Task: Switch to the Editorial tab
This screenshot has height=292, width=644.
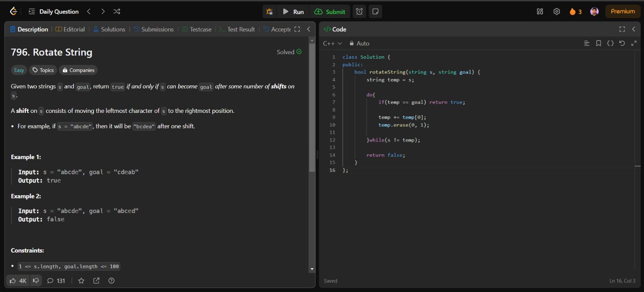Action: (x=70, y=29)
